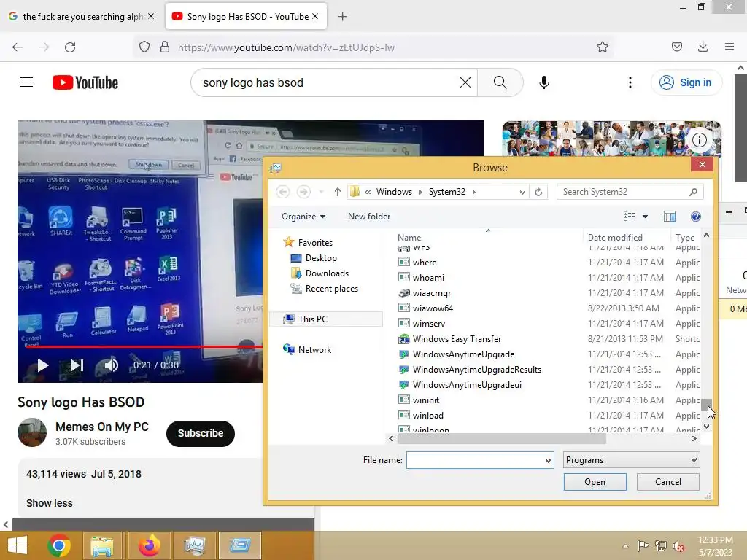The height and width of the screenshot is (560, 747).
Task: Select the WindowsAnytimeUpgradeResults file
Action: pyautogui.click(x=477, y=370)
